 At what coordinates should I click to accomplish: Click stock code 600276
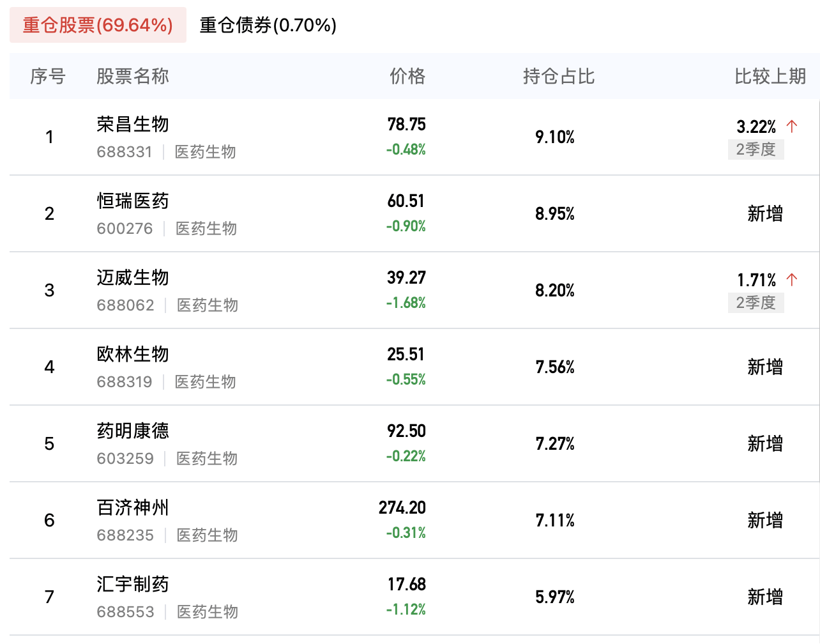tap(125, 229)
